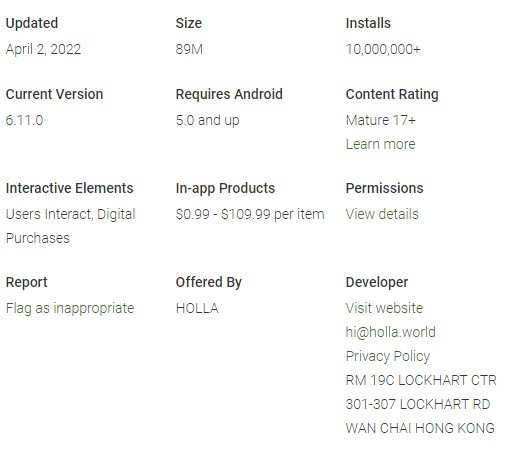Open the developer Privacy Policy link
This screenshot has height=456, width=522.
(388, 356)
